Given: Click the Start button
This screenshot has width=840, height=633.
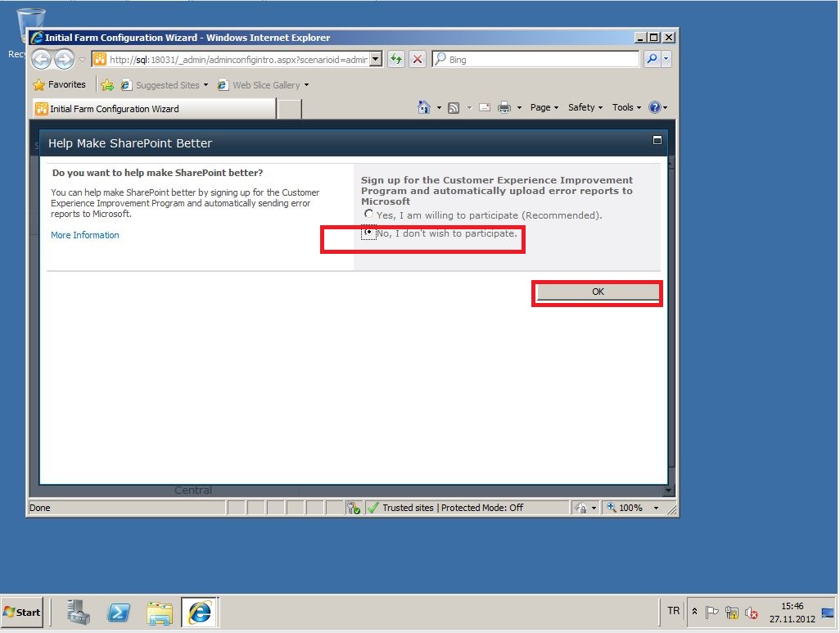Looking at the screenshot, I should pyautogui.click(x=22, y=612).
